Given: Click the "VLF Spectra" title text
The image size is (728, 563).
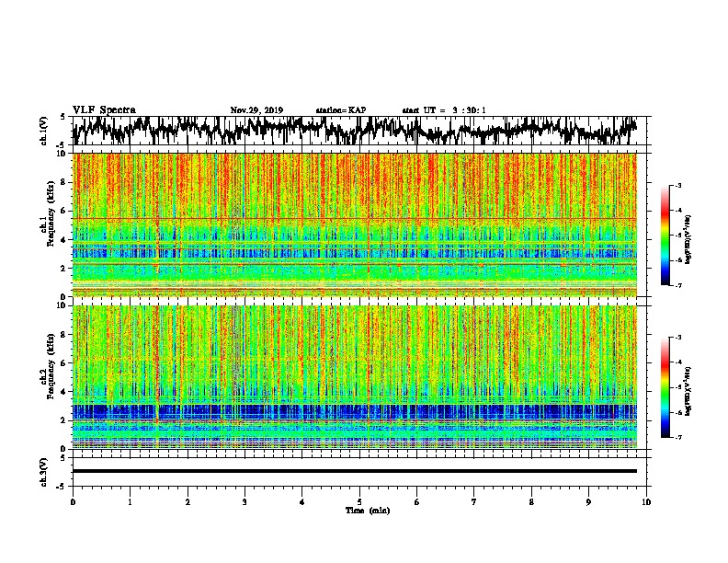Looking at the screenshot, I should 104,110.
